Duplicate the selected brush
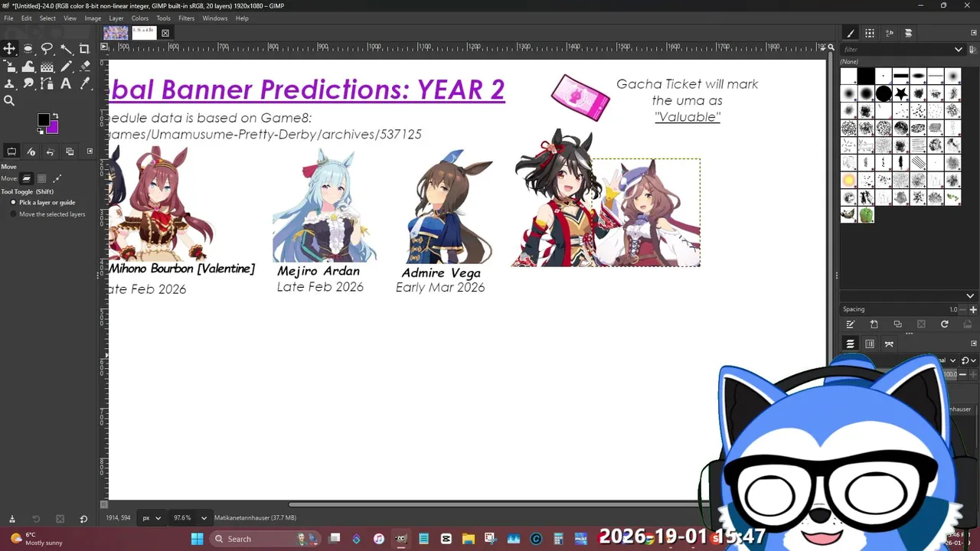 tap(897, 324)
